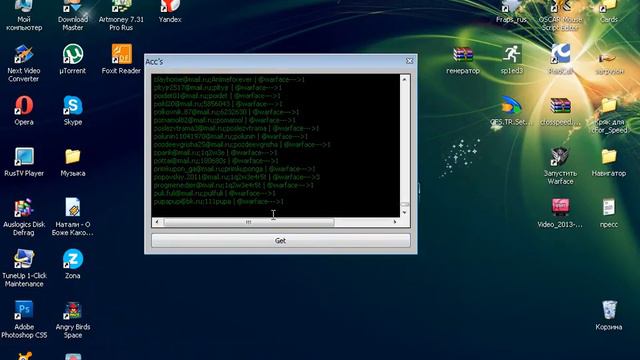The width and height of the screenshot is (640, 360).
Task: Select the Next Video Converter icon
Action: [24, 63]
